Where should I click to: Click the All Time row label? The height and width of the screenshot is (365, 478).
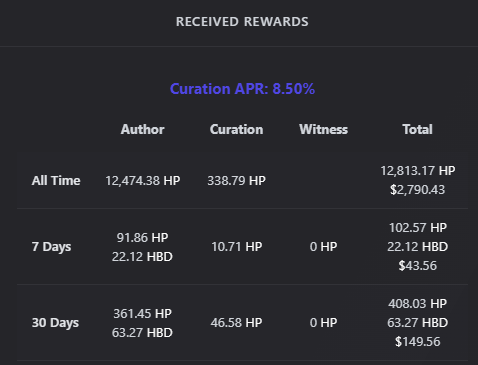56,181
